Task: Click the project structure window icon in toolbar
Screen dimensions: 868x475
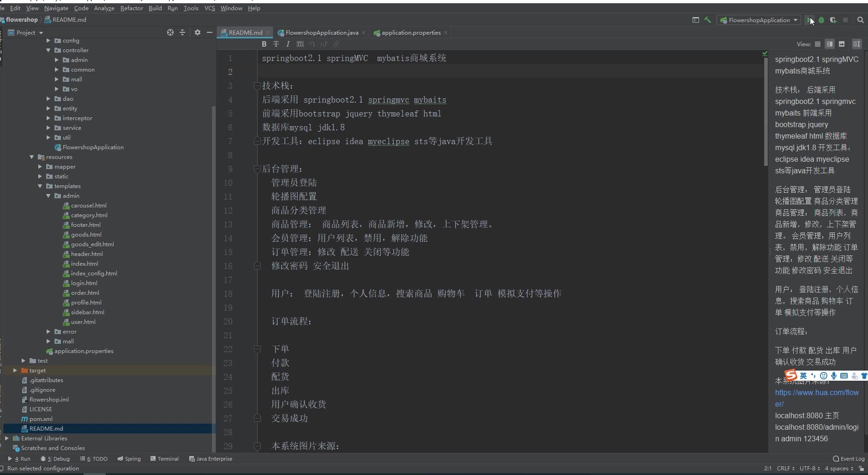Action: pyautogui.click(x=696, y=20)
